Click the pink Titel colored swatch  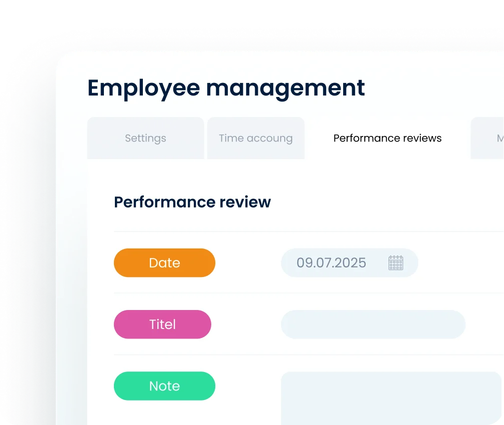162,324
